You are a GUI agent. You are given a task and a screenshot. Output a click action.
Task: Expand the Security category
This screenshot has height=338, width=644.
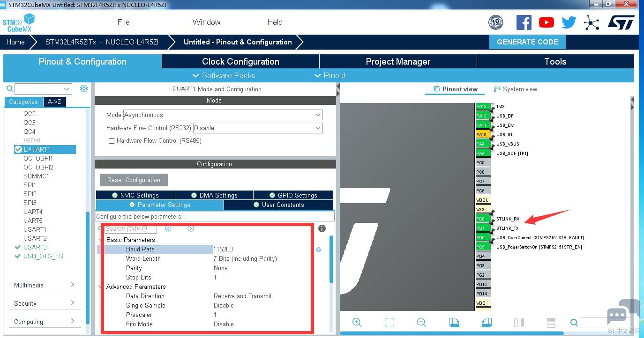45,303
